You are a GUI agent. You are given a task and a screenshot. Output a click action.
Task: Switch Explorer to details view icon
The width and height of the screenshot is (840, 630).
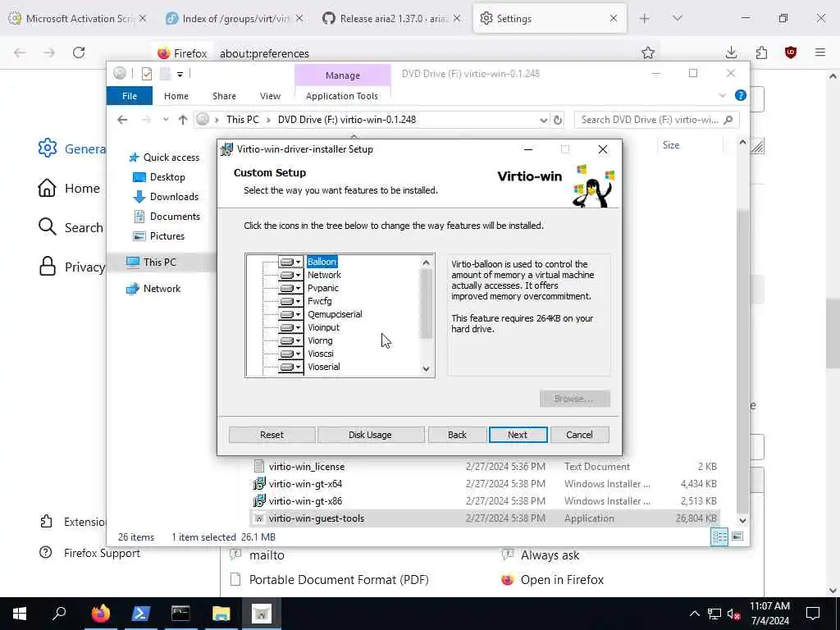(x=719, y=536)
